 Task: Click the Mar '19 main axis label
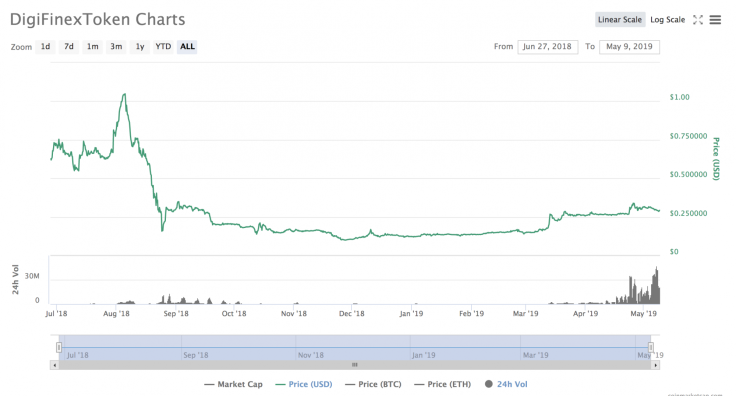pos(525,313)
